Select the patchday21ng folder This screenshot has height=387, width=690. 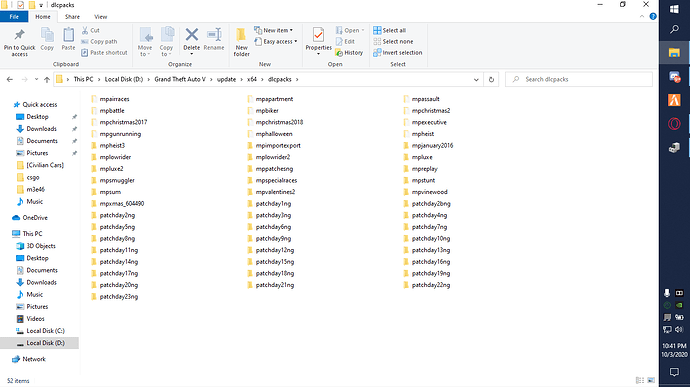click(275, 285)
